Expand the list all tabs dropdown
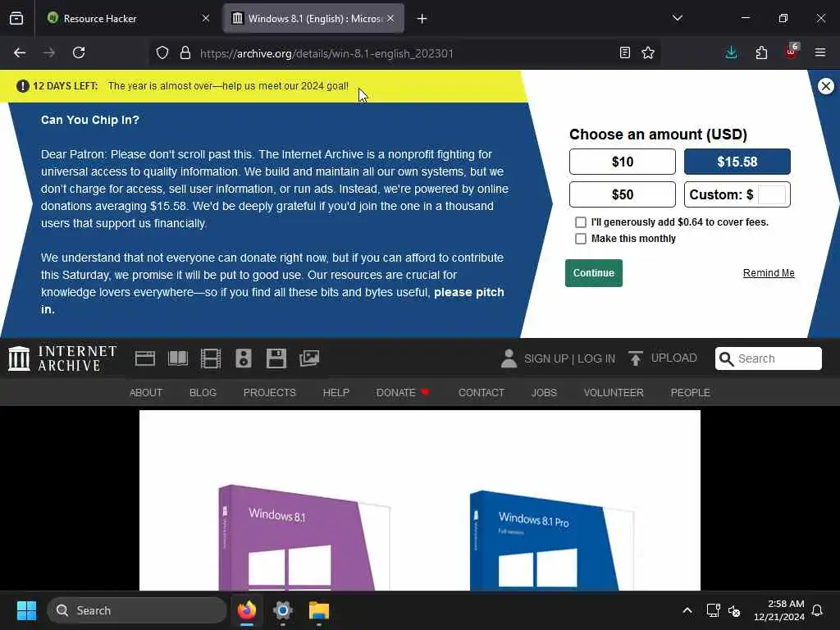Screen dimensions: 840x630 click(677, 18)
